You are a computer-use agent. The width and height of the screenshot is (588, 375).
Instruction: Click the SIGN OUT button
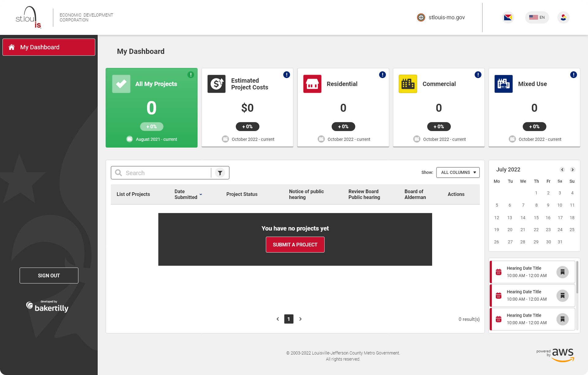pos(49,276)
